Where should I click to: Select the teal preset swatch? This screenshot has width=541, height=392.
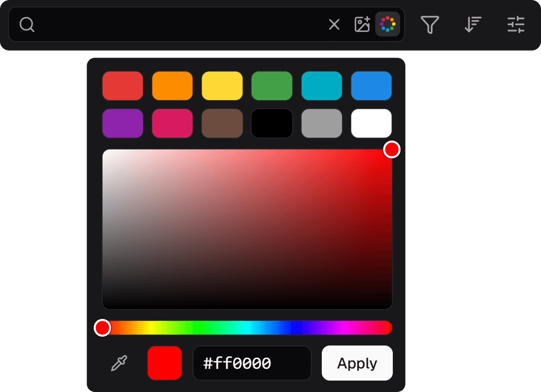322,86
